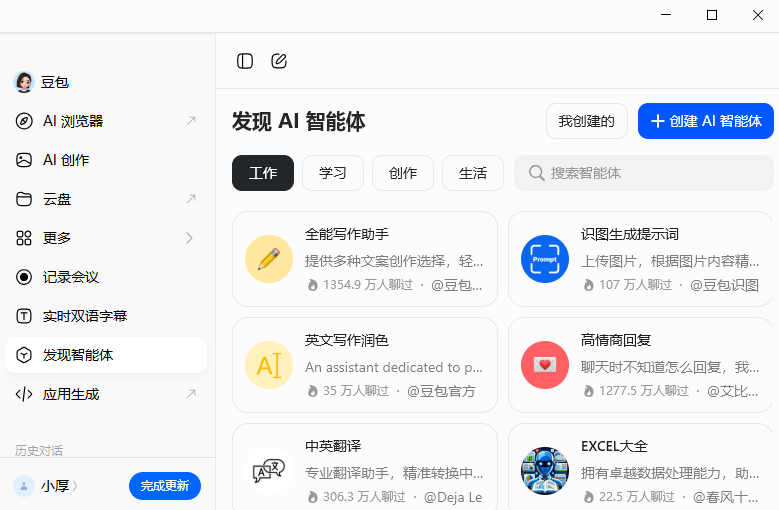This screenshot has height=510, width=779.
Task: Open AI 浏览器 from sidebar
Action: tap(106, 121)
